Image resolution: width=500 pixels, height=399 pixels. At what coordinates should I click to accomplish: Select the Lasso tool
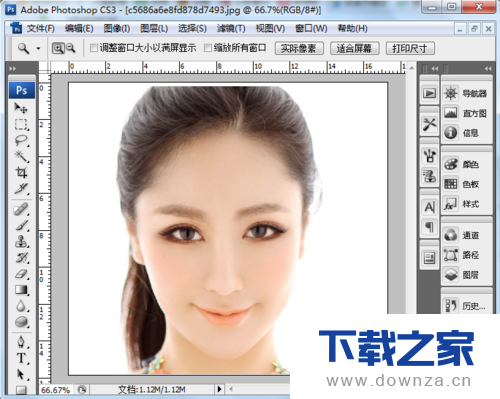(x=21, y=140)
